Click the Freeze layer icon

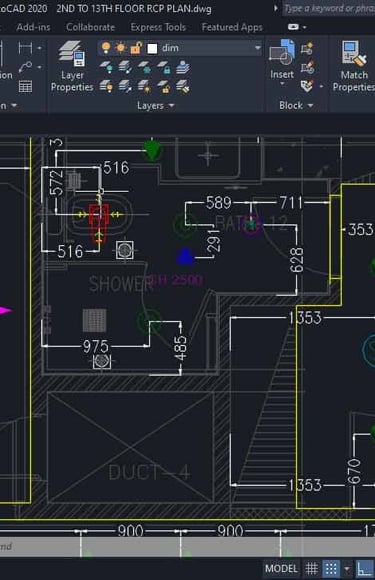tap(144, 68)
